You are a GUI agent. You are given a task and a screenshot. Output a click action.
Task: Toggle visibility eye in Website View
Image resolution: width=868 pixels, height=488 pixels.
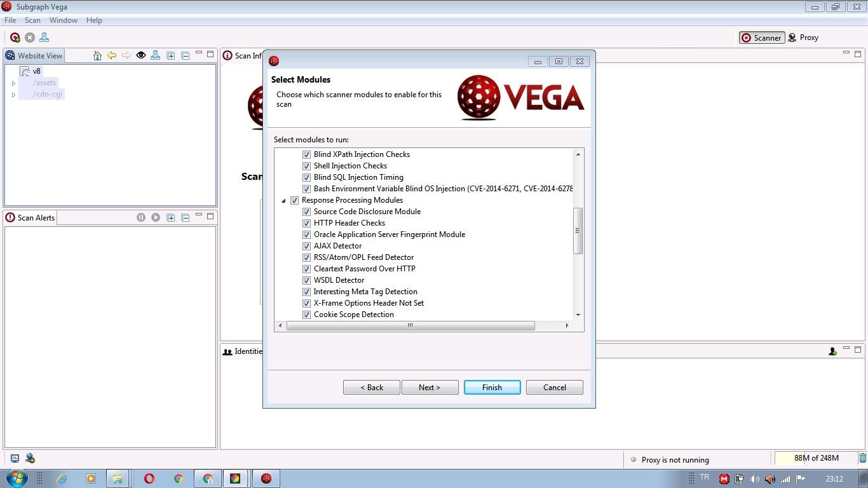(x=141, y=56)
